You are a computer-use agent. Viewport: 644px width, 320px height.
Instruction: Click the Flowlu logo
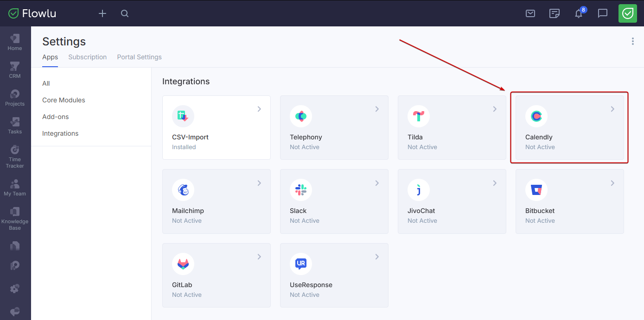32,13
